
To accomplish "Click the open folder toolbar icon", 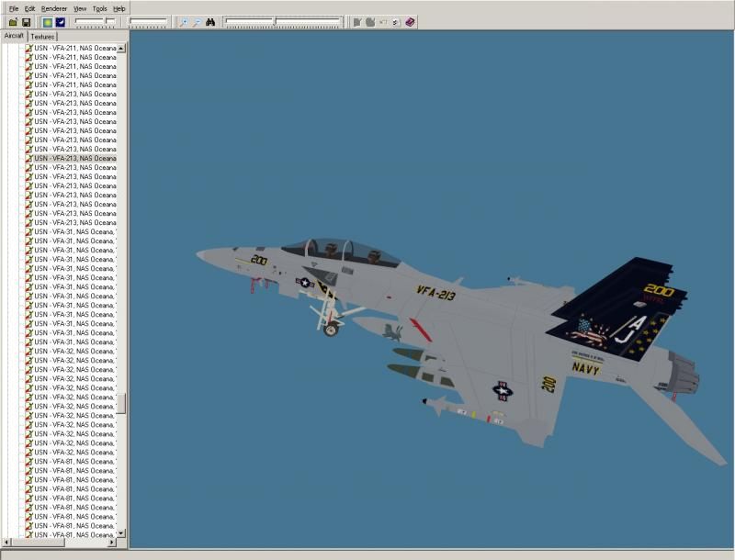I will click(13, 22).
